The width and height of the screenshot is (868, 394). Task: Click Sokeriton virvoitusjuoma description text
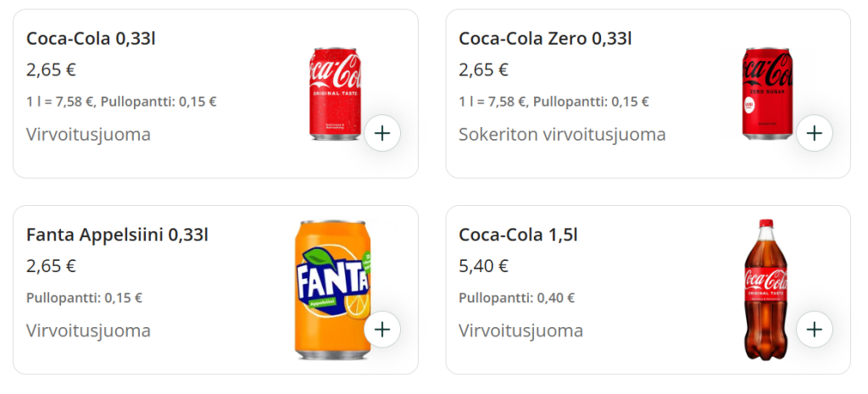coord(562,135)
